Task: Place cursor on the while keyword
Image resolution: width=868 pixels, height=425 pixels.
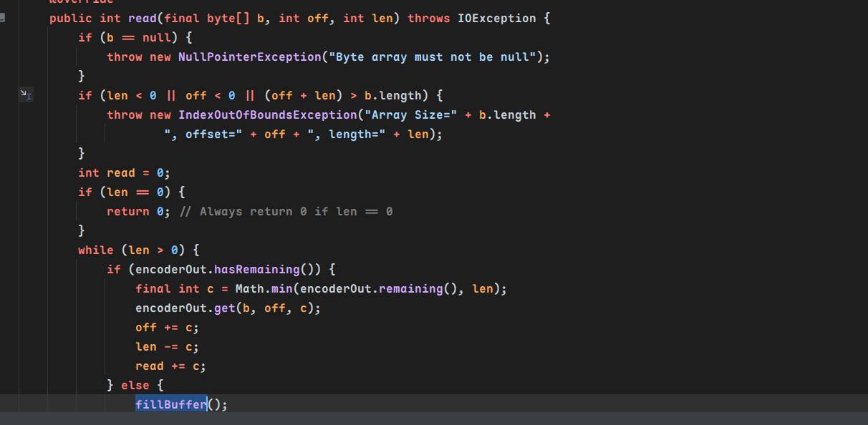Action: point(95,250)
